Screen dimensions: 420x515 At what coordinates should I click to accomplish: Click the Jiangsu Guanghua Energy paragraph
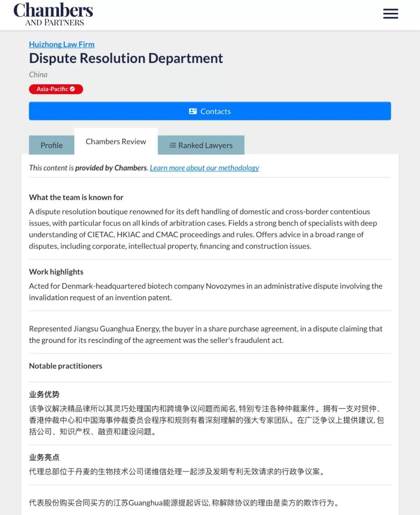(x=206, y=334)
